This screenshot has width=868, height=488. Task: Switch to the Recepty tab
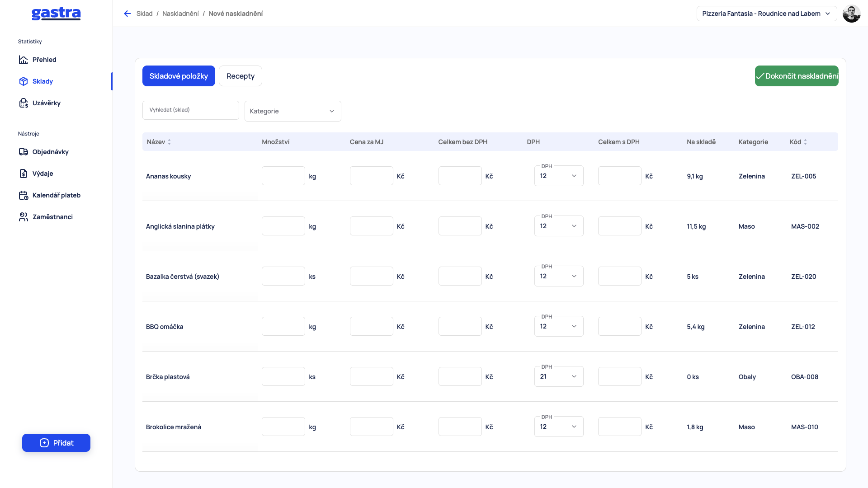pyautogui.click(x=241, y=76)
